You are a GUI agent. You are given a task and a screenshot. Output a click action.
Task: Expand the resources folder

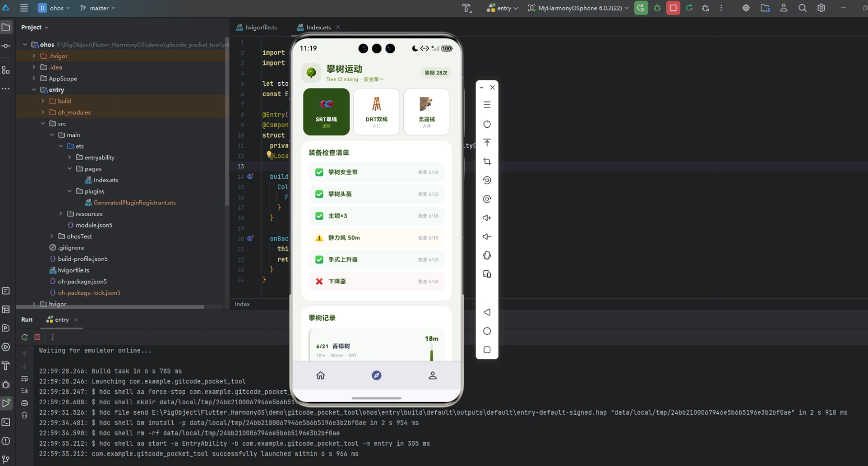tap(61, 214)
